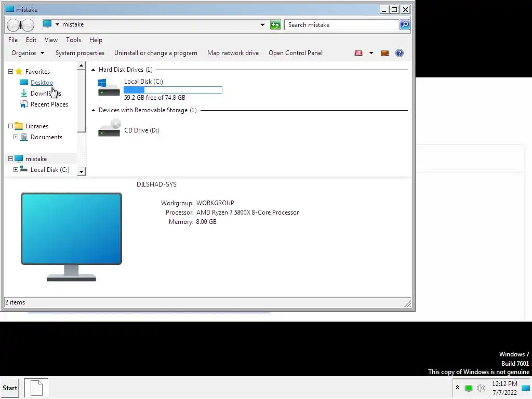Click the mistake computer icon in tree
The image size is (532, 399).
coord(19,158)
